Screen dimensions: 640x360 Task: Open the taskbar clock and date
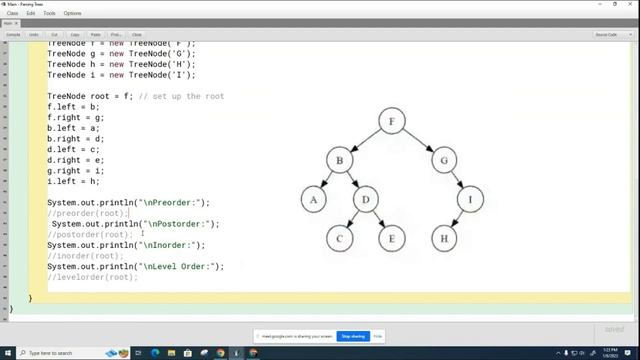click(610, 353)
